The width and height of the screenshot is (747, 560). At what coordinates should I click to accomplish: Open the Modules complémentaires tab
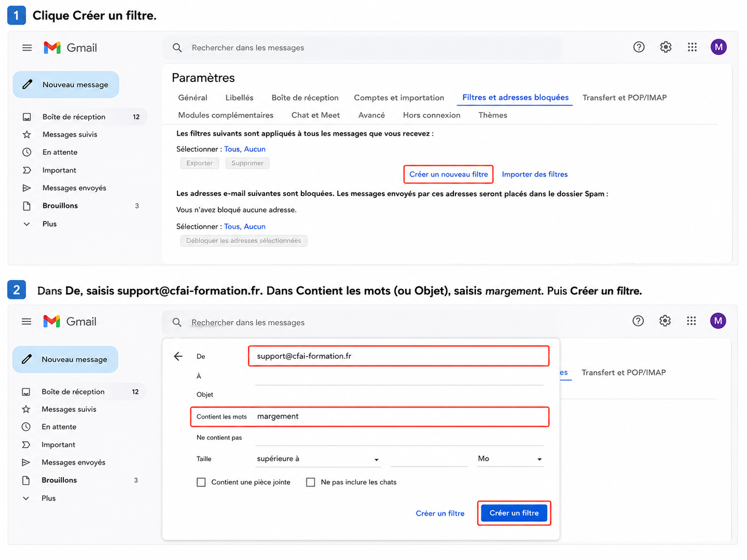click(x=225, y=115)
